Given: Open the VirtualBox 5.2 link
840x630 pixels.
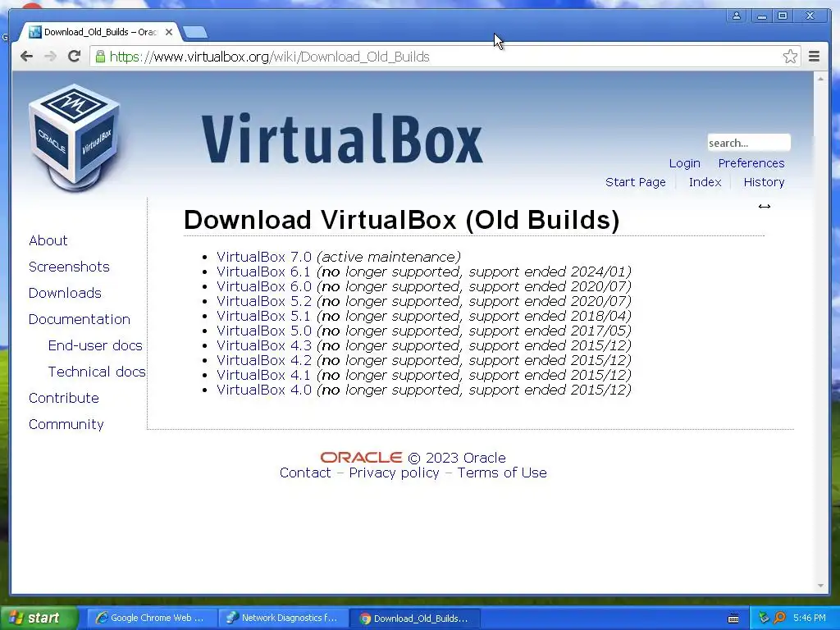Looking at the screenshot, I should pyautogui.click(x=264, y=301).
